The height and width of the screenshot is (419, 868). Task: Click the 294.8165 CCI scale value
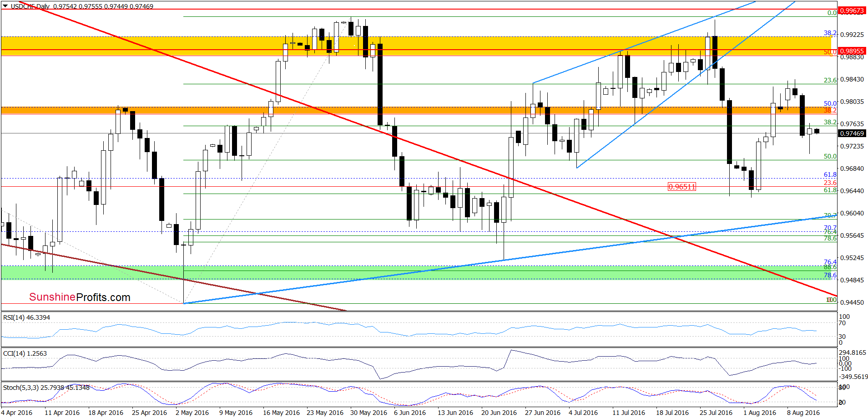click(x=853, y=353)
